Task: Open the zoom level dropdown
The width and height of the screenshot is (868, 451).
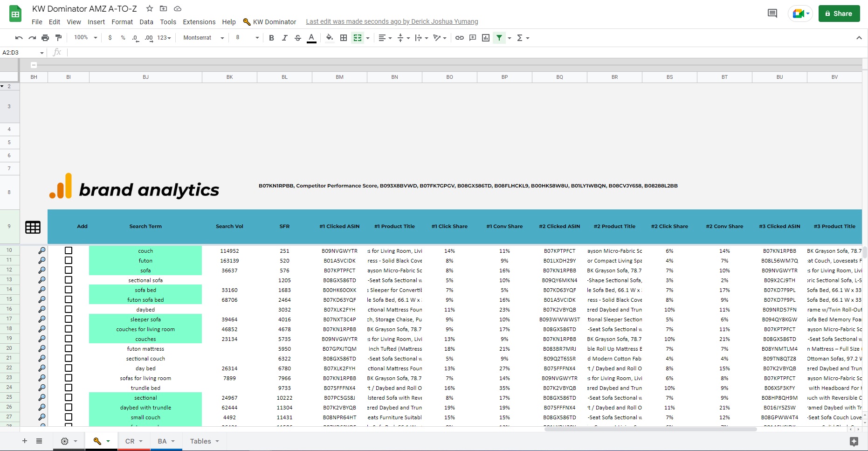Action: tap(86, 38)
